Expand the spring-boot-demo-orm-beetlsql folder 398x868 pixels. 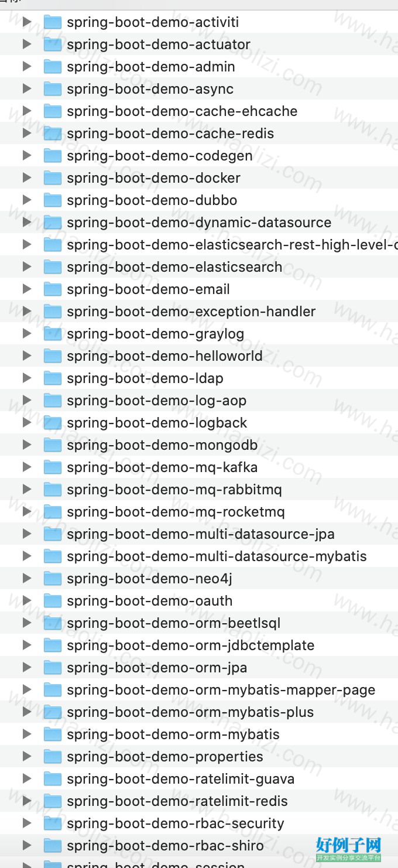pos(27,623)
